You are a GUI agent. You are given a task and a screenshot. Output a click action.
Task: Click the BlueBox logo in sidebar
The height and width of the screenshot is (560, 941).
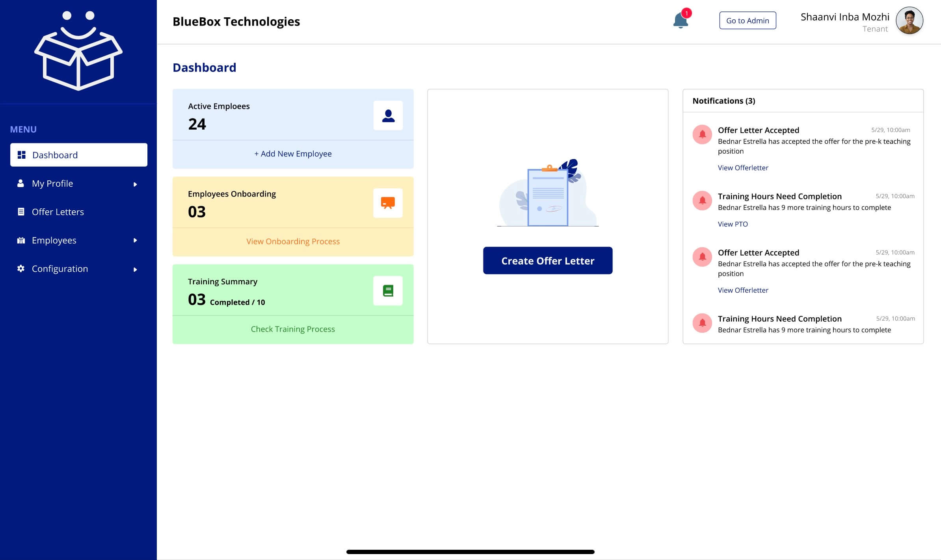coord(78,51)
